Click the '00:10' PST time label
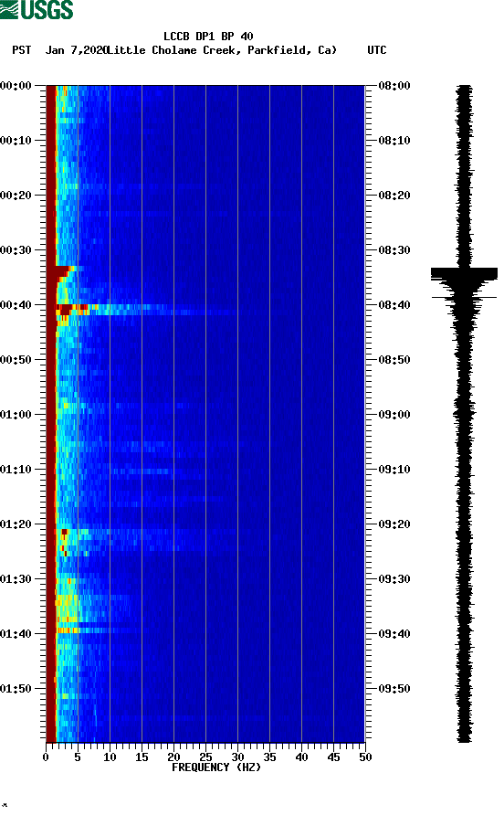The image size is (504, 815). [x=16, y=141]
